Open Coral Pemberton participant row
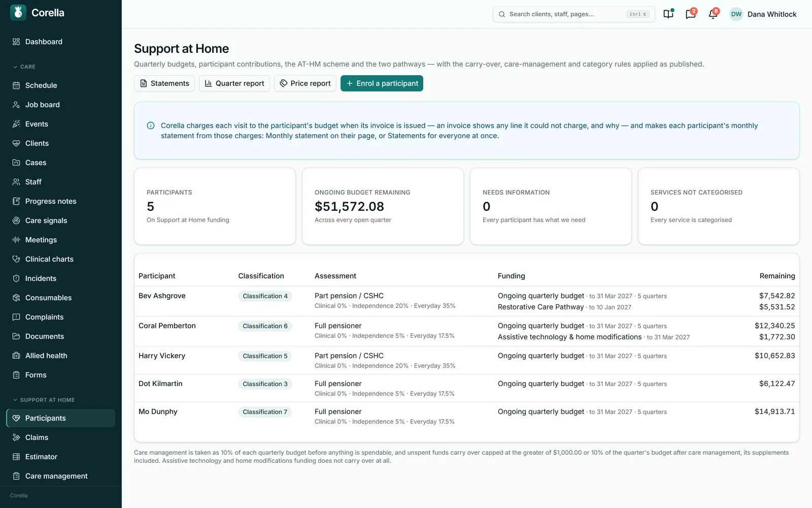Image resolution: width=812 pixels, height=508 pixels. (x=467, y=331)
